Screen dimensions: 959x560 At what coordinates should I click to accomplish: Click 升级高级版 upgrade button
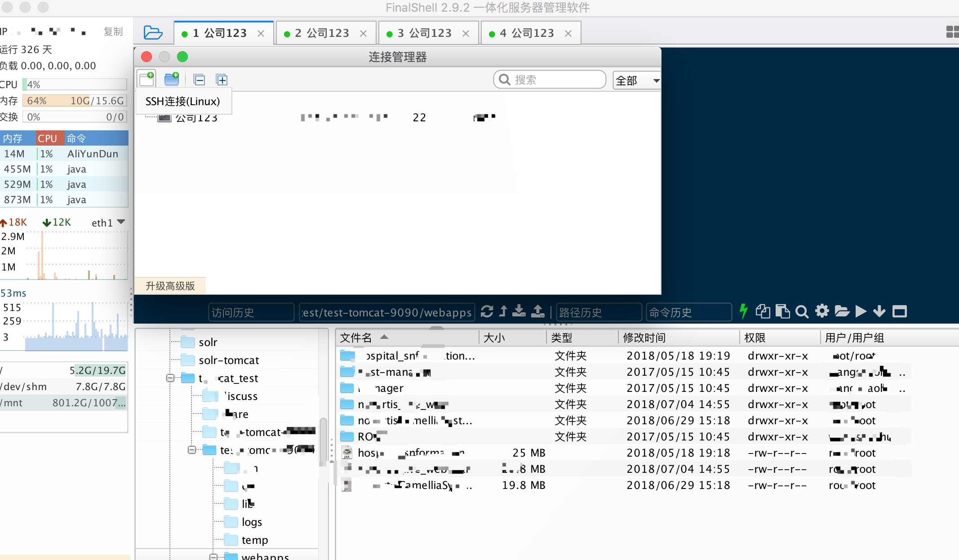pos(170,286)
